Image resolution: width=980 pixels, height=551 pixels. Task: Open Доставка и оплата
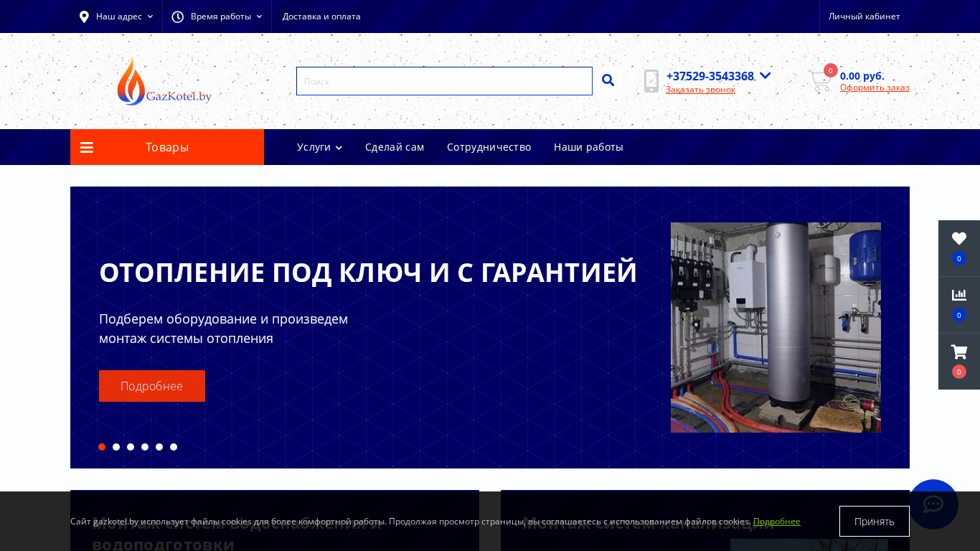[x=321, y=17]
